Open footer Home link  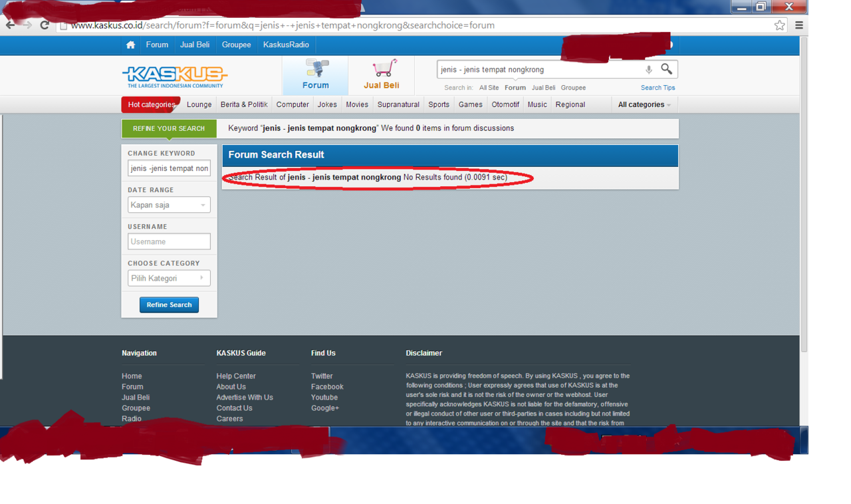tap(132, 376)
